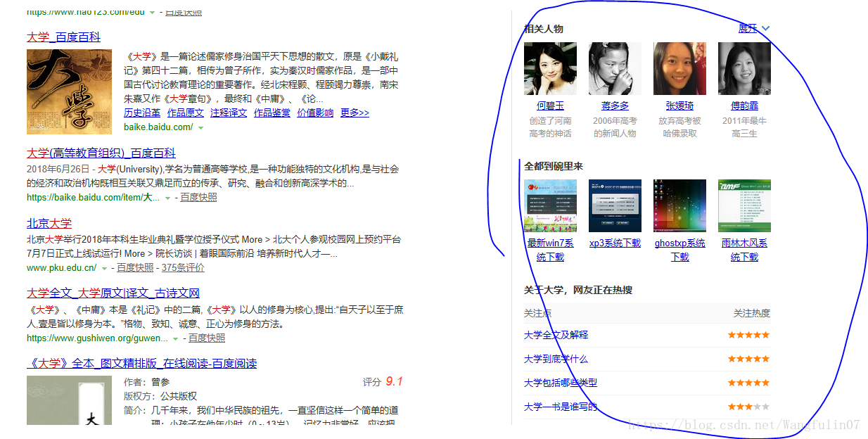Open the 北京大学 search result
Screen dimensions: 868x439
click(x=49, y=223)
